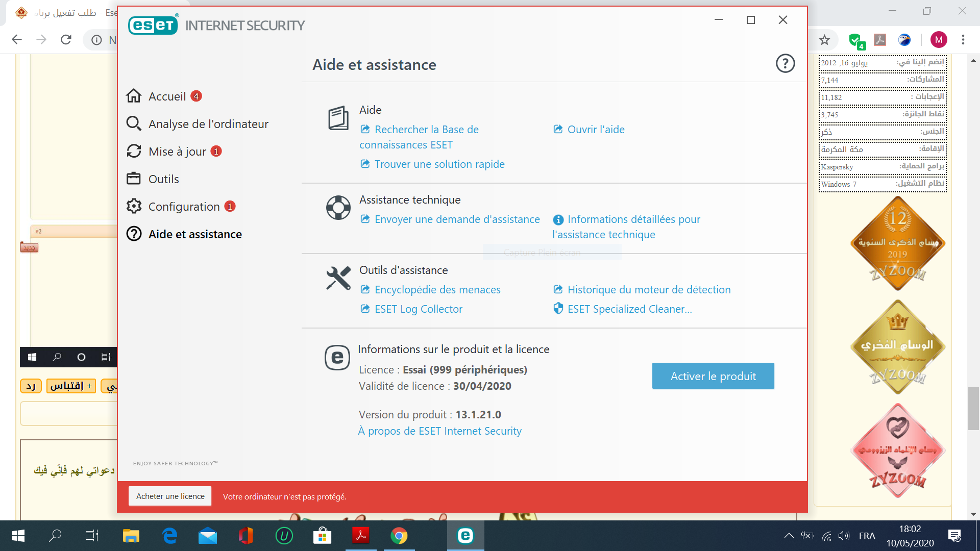Open the Accueil section in ESET sidebar
Viewport: 980px width, 551px height.
tap(166, 96)
